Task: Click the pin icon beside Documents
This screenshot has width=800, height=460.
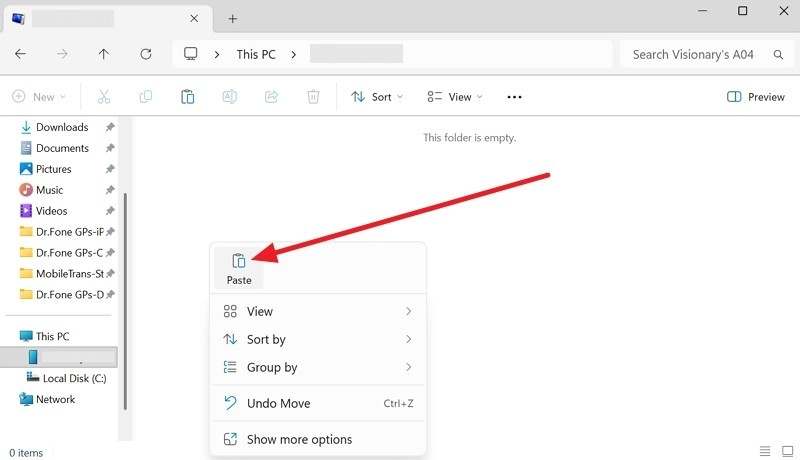Action: (x=110, y=148)
